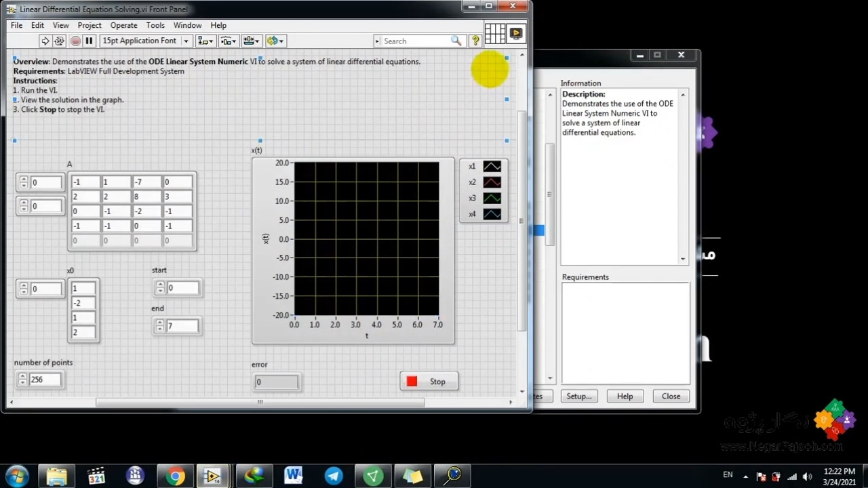
Task: Click the toolbar Search field
Action: coord(415,41)
